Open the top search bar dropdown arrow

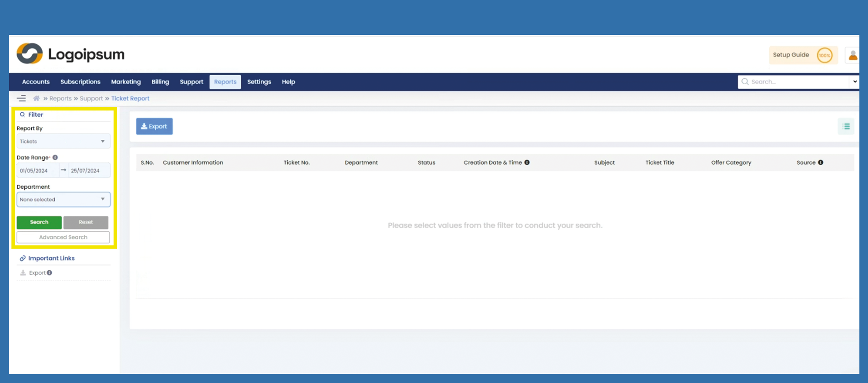(854, 82)
